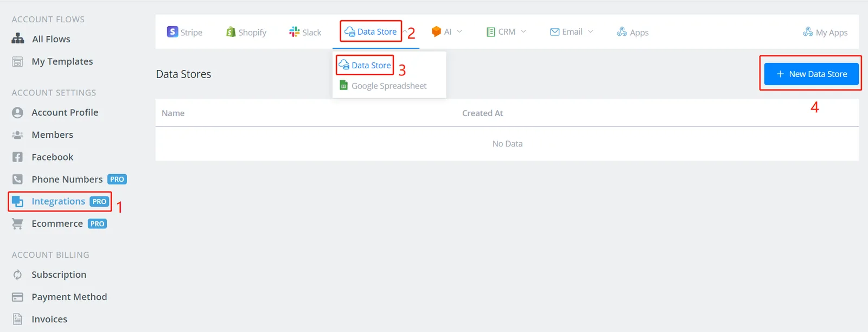
Task: Click the All Flows hierarchy icon
Action: tap(18, 39)
